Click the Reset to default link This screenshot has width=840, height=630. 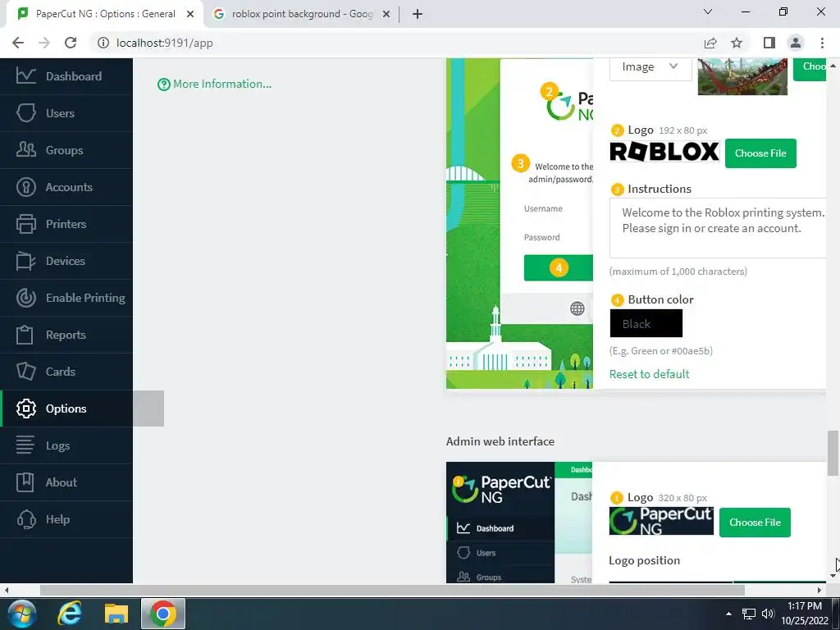pos(649,374)
